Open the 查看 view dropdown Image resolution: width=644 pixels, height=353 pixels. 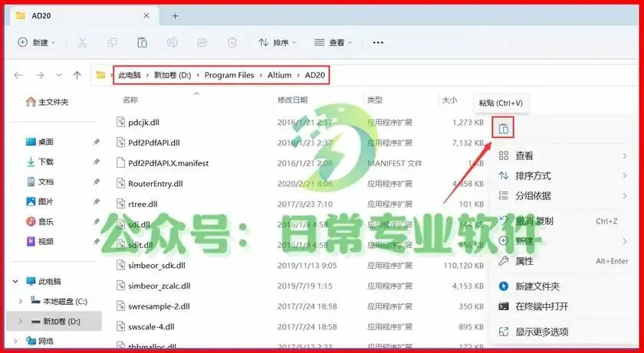(333, 42)
